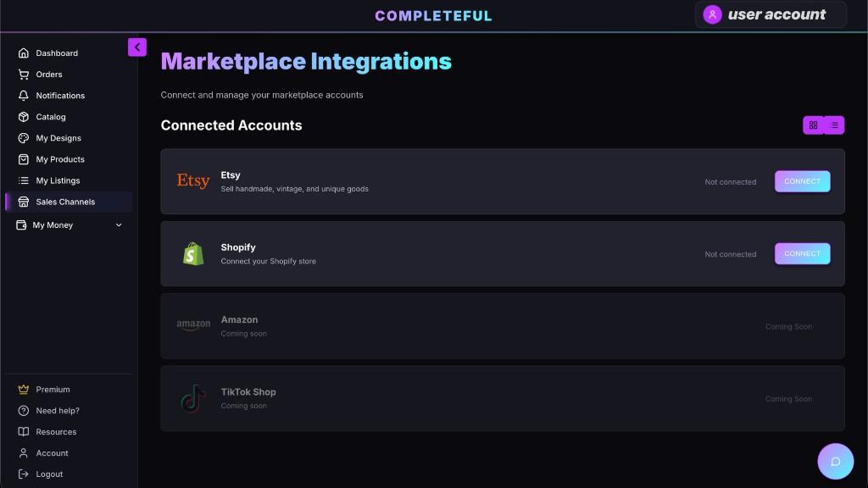Click the Catalog box icon
Image resolution: width=868 pixels, height=488 pixels.
click(x=23, y=116)
